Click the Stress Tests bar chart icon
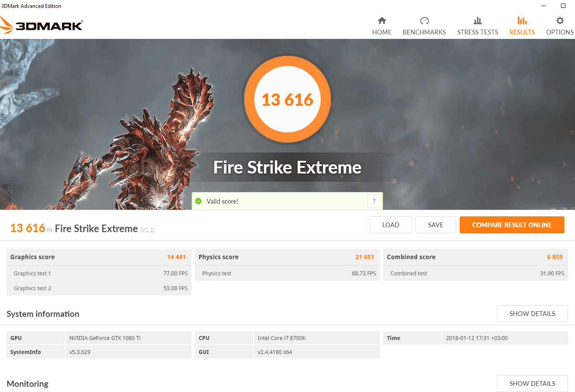 pos(478,21)
